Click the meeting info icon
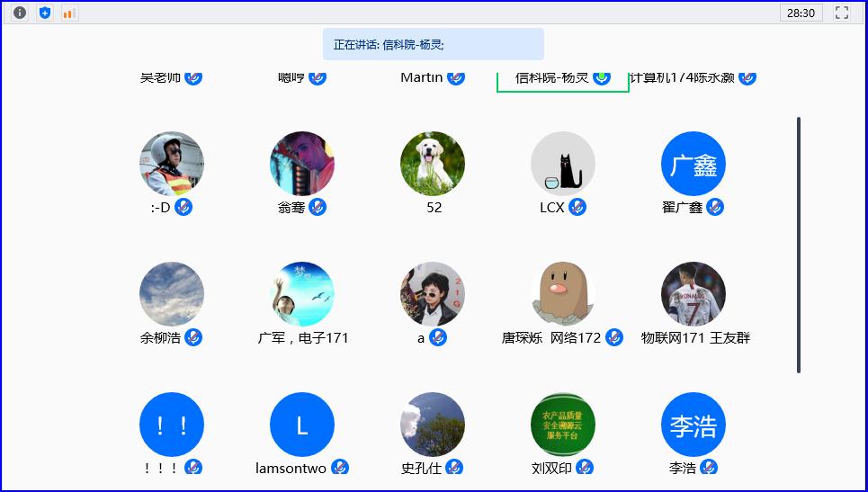 20,13
